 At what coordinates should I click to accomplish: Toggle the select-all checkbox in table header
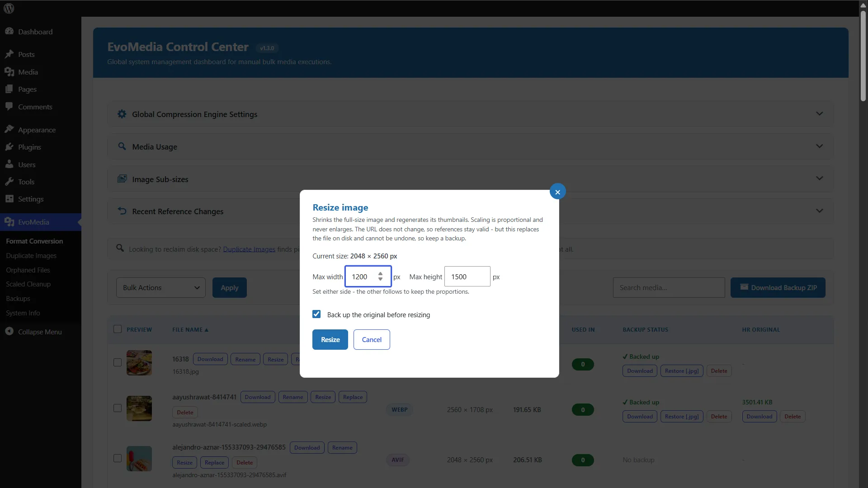(118, 329)
